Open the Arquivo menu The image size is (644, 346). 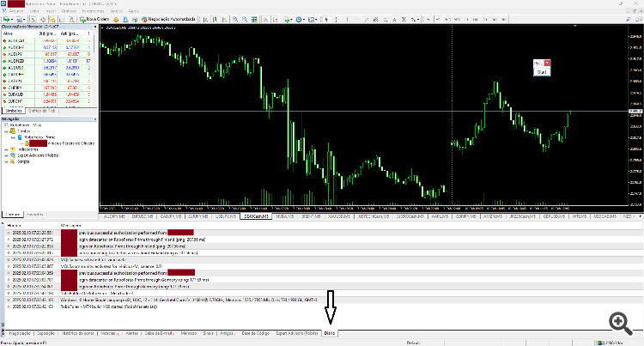tap(16, 11)
